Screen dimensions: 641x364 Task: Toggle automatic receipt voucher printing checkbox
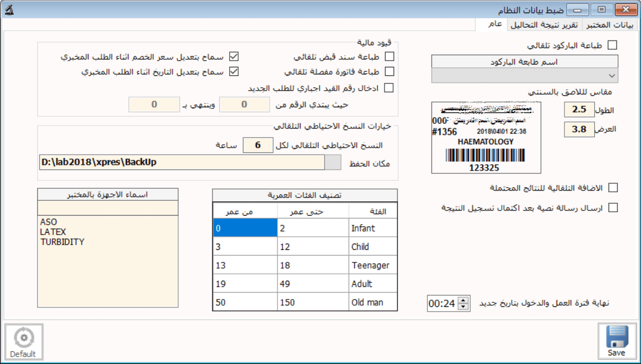point(390,56)
